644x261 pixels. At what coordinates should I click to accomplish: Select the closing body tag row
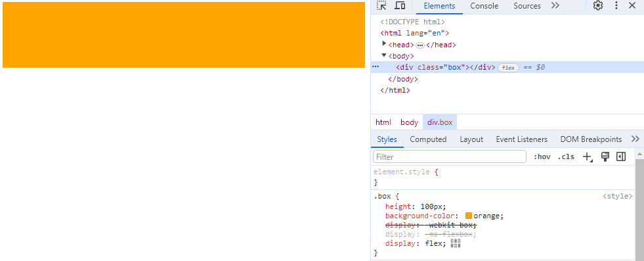click(403, 79)
